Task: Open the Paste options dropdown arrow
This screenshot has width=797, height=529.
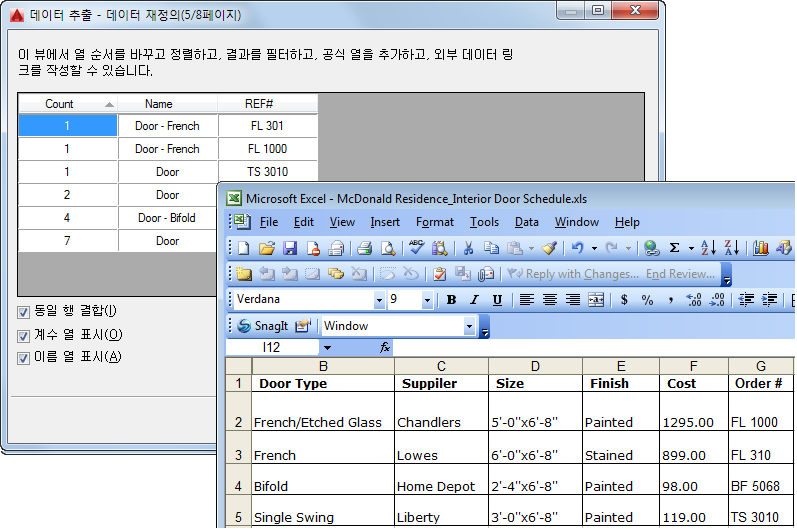Action: click(x=531, y=249)
